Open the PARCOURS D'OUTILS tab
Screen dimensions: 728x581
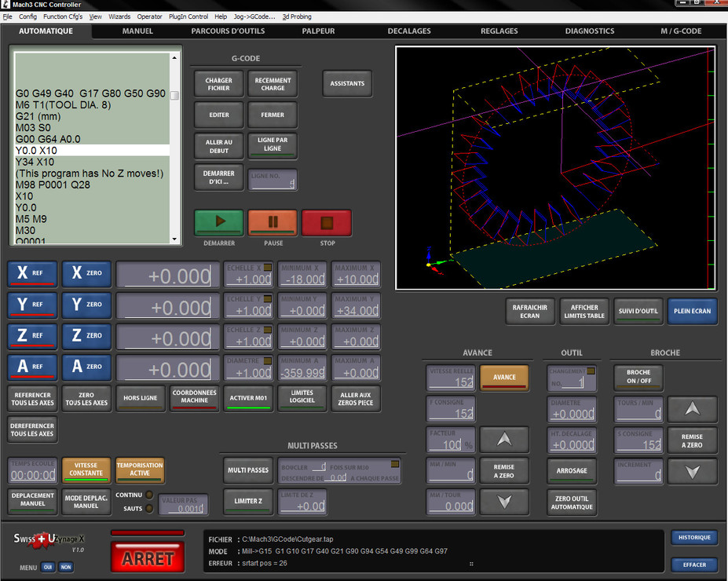tap(228, 31)
